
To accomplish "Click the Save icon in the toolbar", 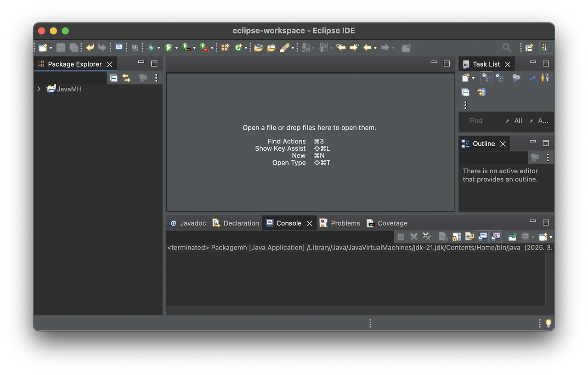I will pyautogui.click(x=61, y=47).
